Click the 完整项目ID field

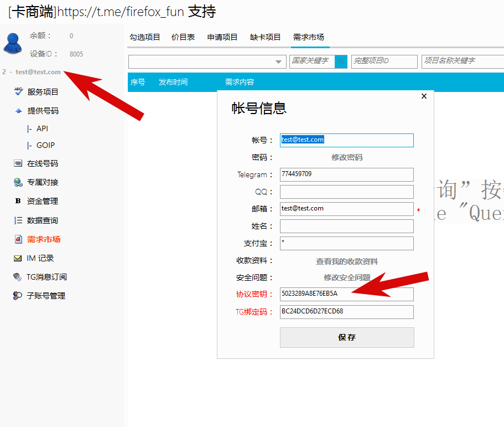[385, 62]
